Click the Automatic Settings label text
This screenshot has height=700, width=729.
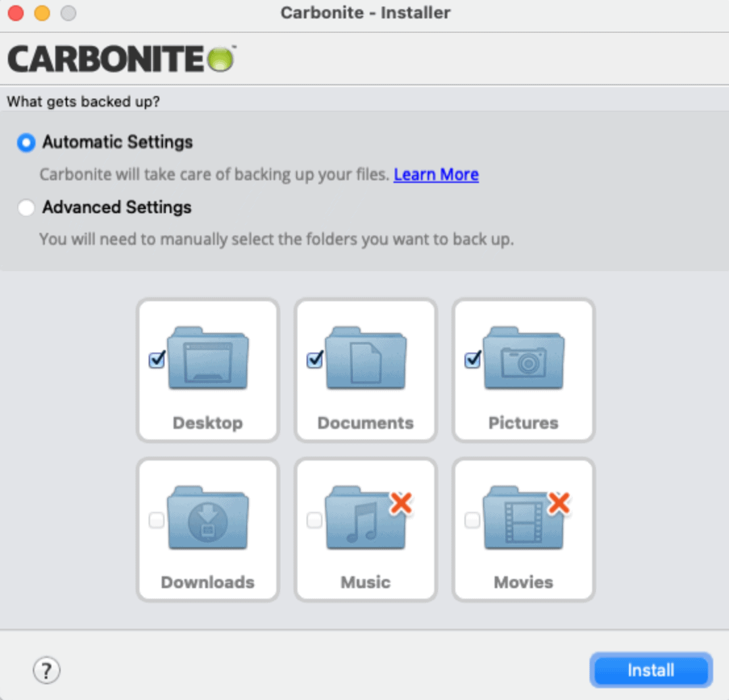coord(118,142)
